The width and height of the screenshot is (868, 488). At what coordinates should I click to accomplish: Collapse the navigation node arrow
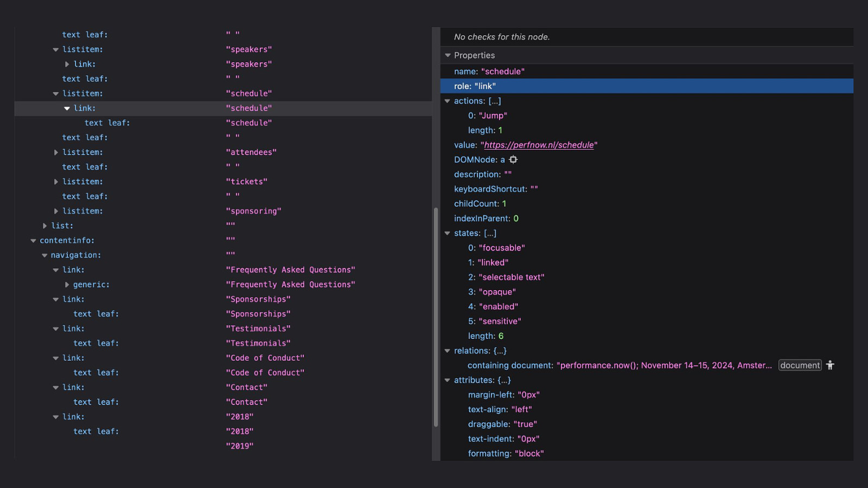pyautogui.click(x=44, y=255)
